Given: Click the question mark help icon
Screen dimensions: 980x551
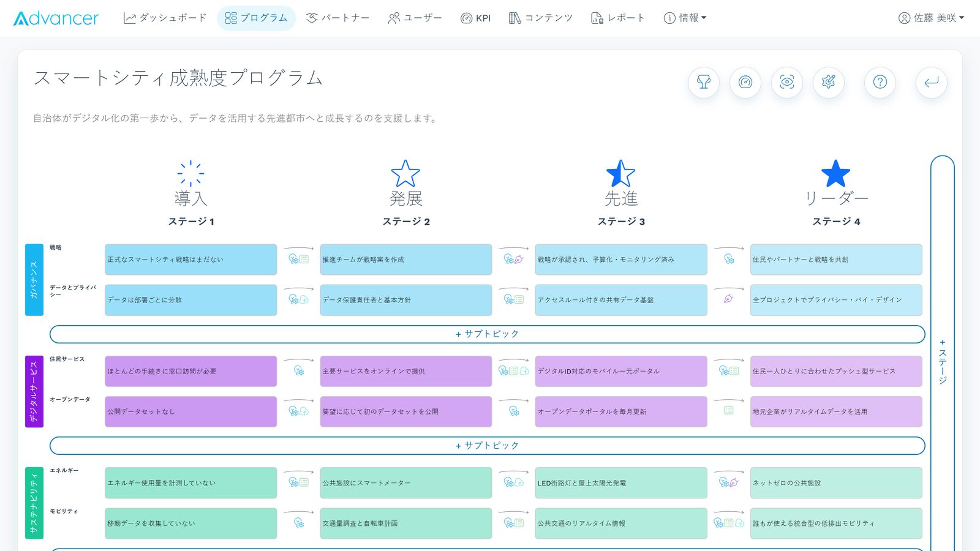Looking at the screenshot, I should (880, 82).
